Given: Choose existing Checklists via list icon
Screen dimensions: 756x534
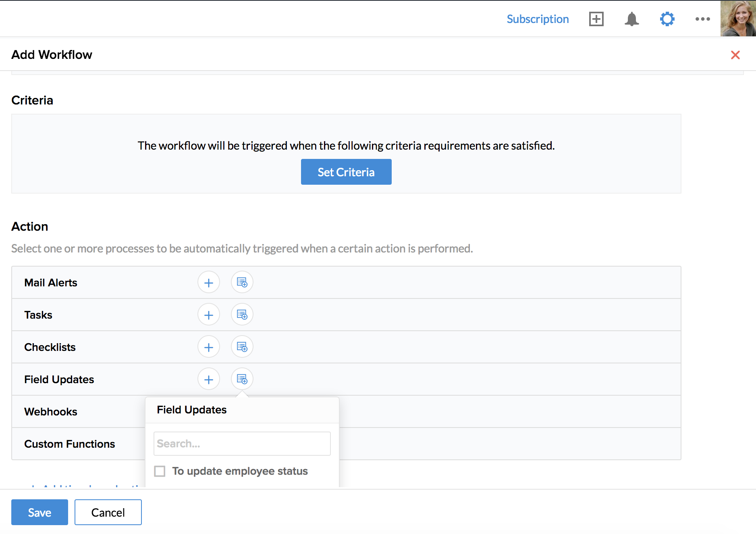Looking at the screenshot, I should [x=242, y=347].
